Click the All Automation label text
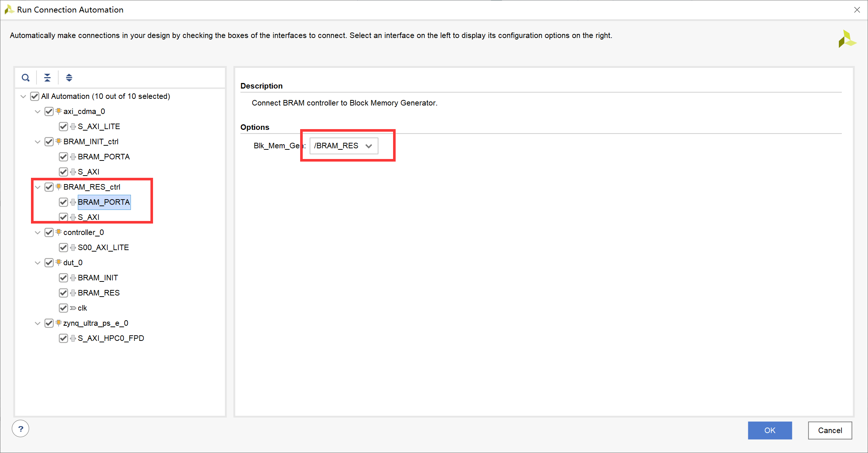868x453 pixels. (x=105, y=96)
